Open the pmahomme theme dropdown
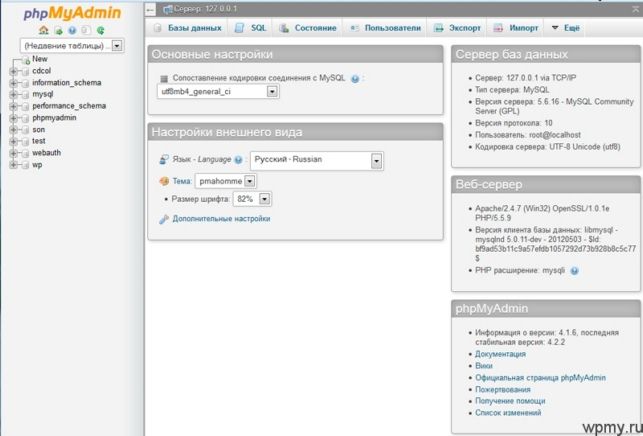This screenshot has width=643, height=436. pos(226,181)
